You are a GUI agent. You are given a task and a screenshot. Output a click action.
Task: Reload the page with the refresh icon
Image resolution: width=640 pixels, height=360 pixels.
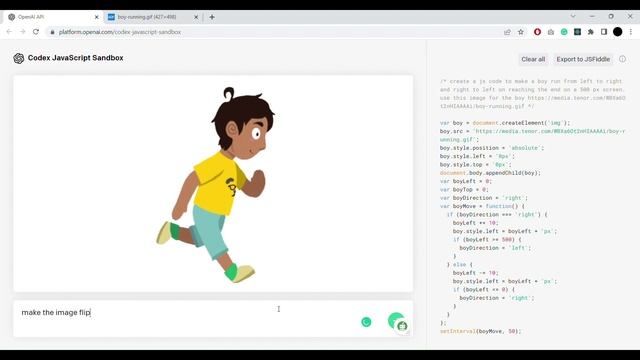click(x=36, y=32)
